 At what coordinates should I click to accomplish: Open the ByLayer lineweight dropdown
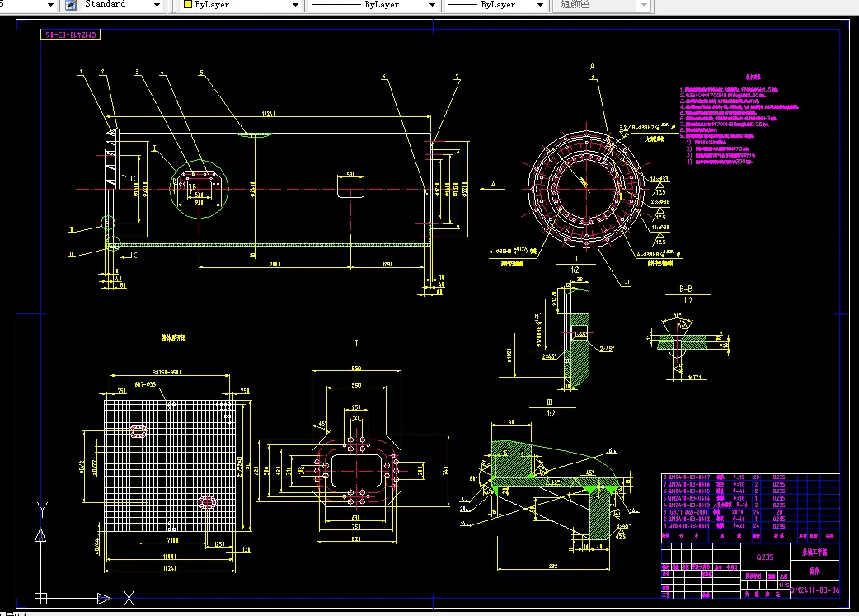coord(540,5)
